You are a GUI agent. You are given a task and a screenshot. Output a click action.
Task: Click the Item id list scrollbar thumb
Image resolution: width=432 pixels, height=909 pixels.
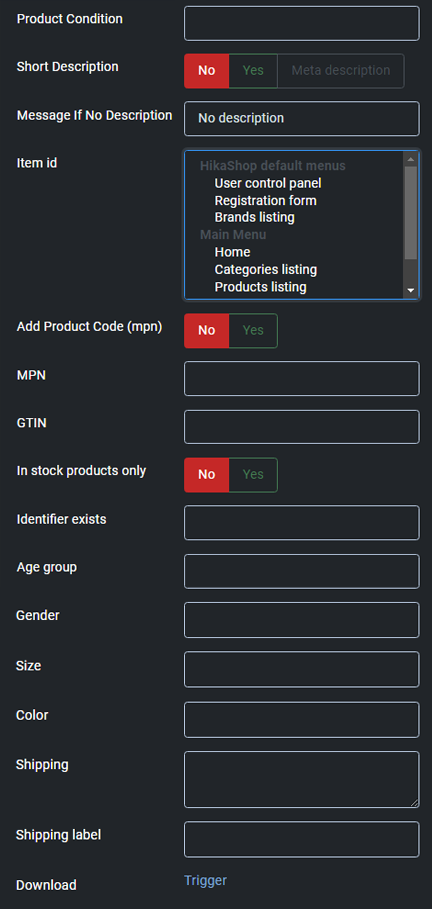[411, 212]
